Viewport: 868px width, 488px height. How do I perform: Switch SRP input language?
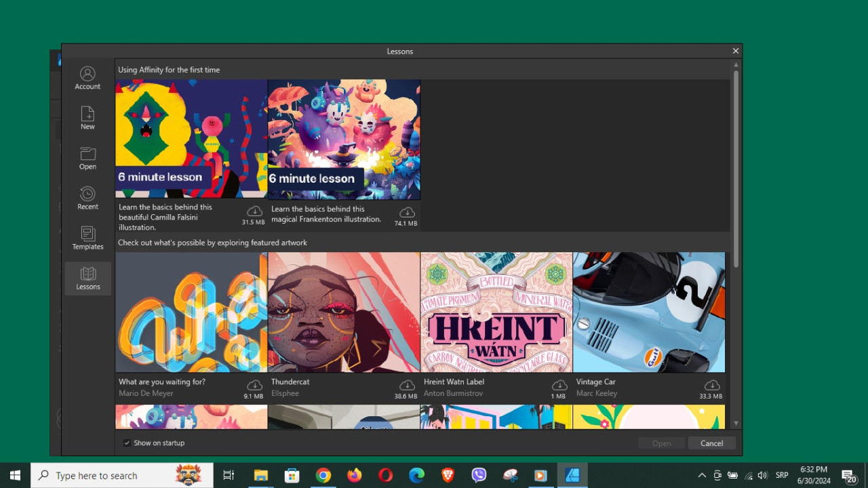[x=782, y=475]
